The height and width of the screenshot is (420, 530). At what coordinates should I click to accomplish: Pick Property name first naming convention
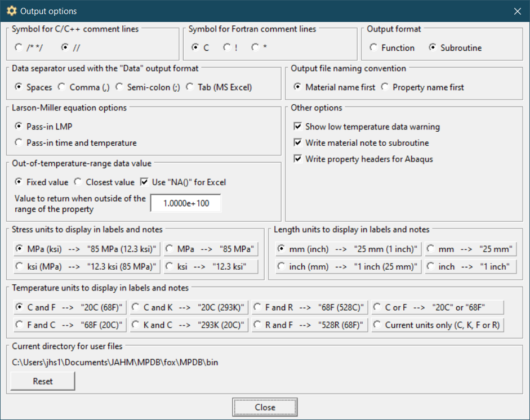tap(385, 87)
